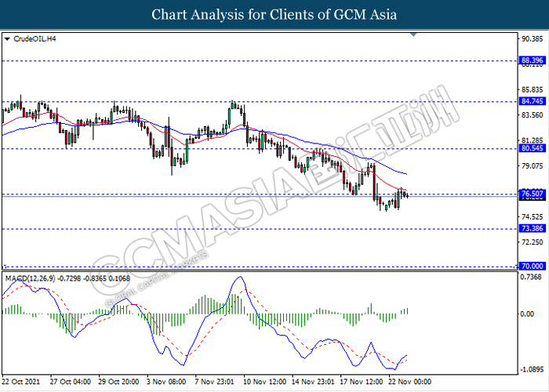
Task: Click the 88.396 resistance price tag
Action: click(533, 60)
